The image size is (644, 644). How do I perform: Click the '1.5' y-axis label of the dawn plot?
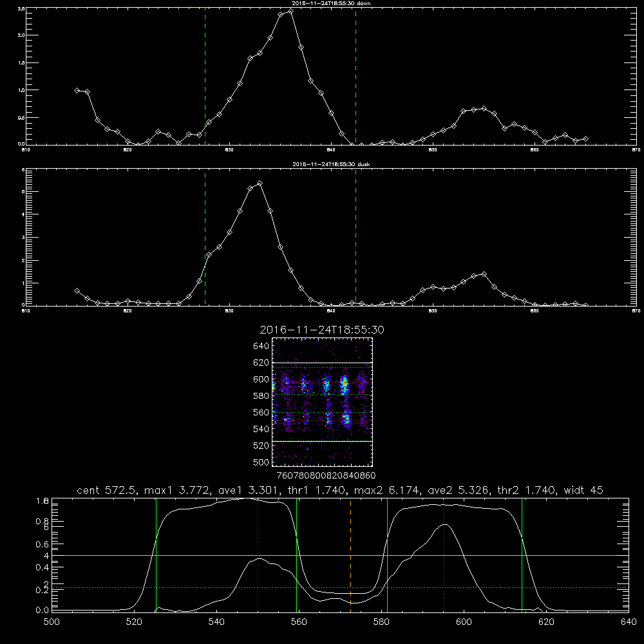[x=21, y=63]
